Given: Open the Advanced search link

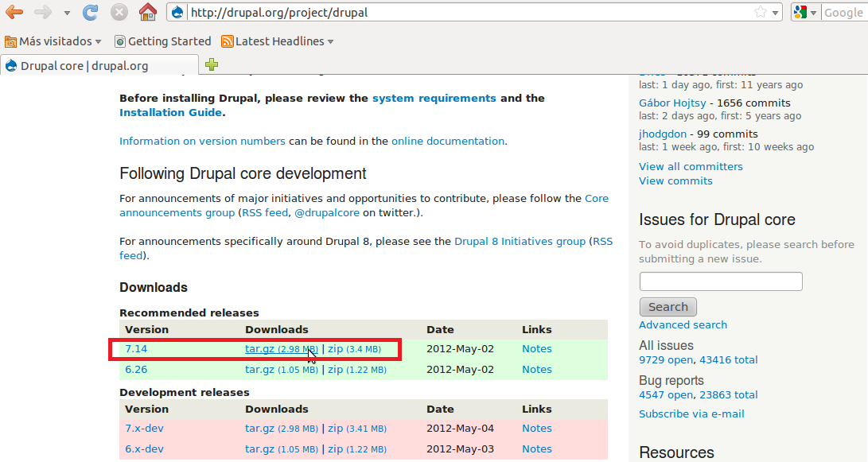Looking at the screenshot, I should 683,324.
